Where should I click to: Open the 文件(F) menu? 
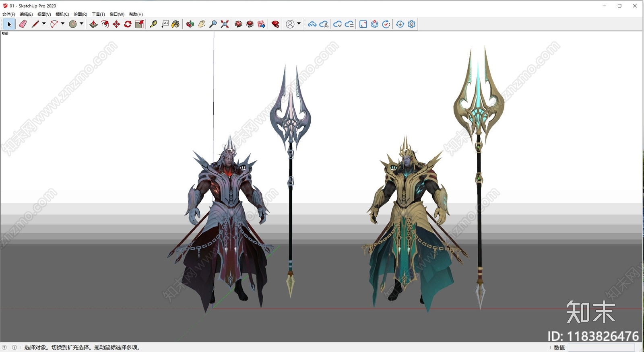[8, 14]
